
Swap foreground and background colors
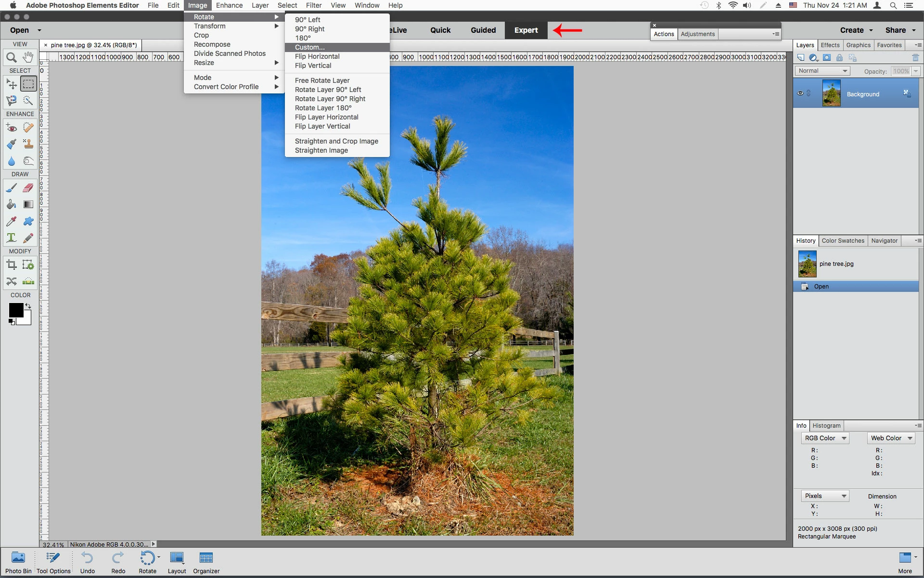(28, 306)
